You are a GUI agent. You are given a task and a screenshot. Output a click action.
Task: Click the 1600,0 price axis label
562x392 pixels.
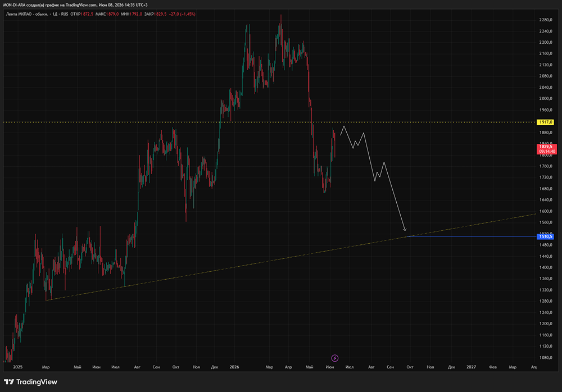pyautogui.click(x=546, y=211)
